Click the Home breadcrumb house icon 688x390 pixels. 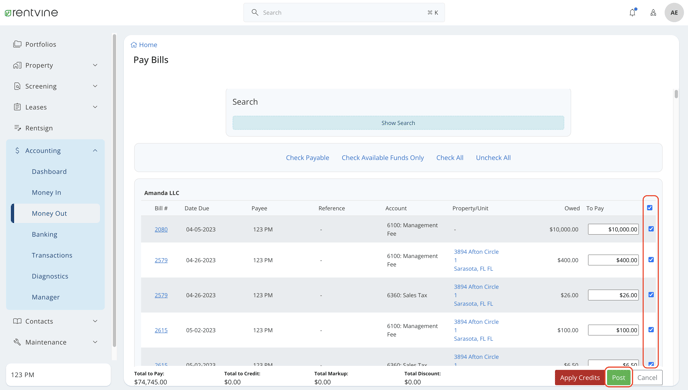point(134,45)
